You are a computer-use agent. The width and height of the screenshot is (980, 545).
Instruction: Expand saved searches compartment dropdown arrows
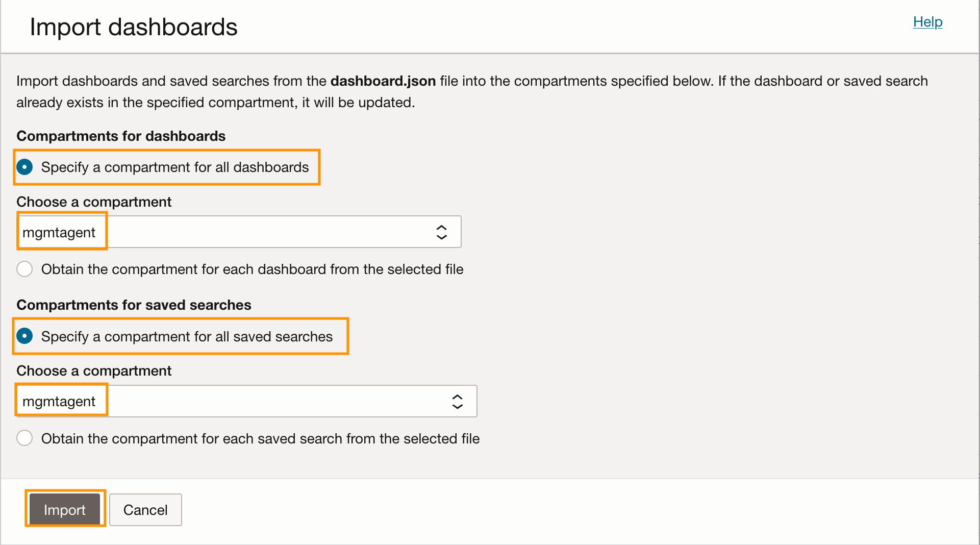458,402
